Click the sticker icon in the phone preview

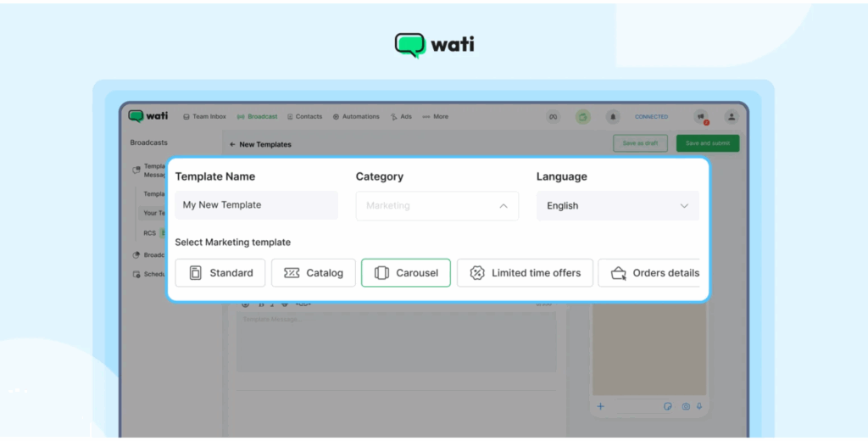click(x=668, y=406)
